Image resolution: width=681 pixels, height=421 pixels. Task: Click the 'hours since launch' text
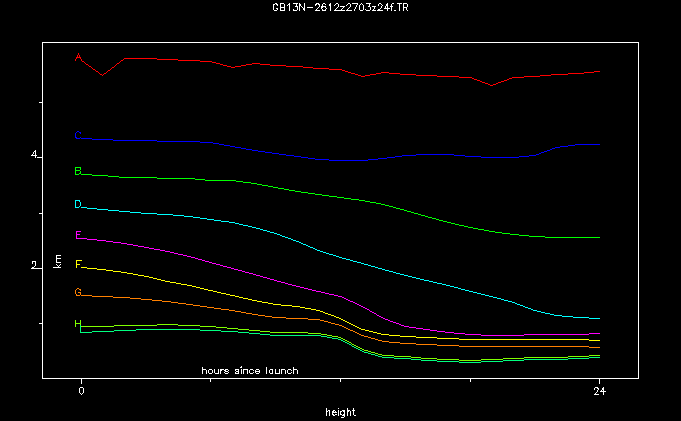tap(250, 371)
